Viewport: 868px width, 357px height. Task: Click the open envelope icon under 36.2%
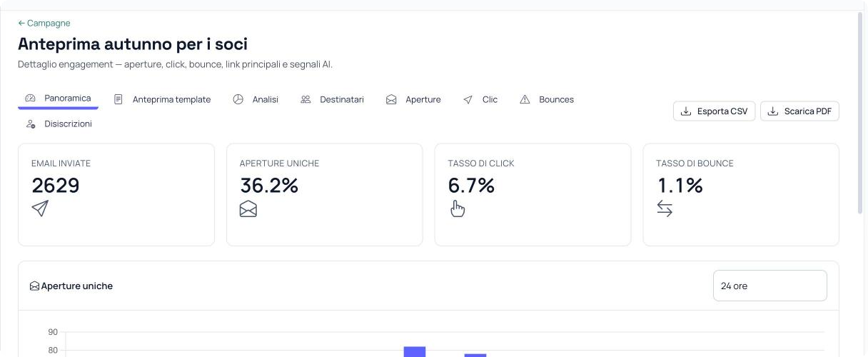pos(248,208)
